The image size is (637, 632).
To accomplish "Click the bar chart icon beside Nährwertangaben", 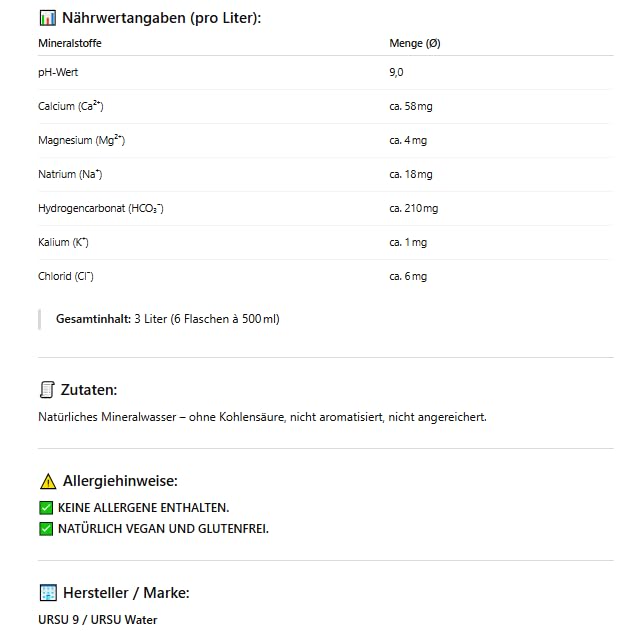I will pyautogui.click(x=46, y=18).
